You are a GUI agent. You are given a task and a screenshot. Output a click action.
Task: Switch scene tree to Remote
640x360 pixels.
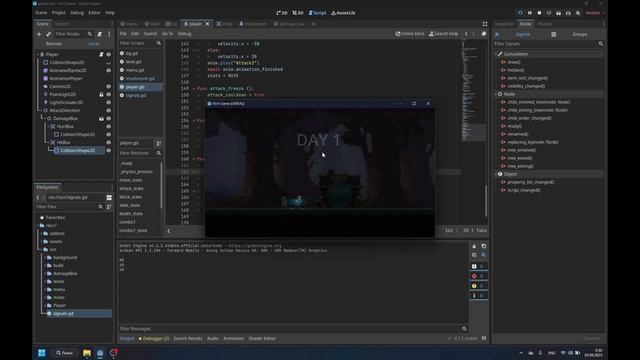pyautogui.click(x=54, y=44)
